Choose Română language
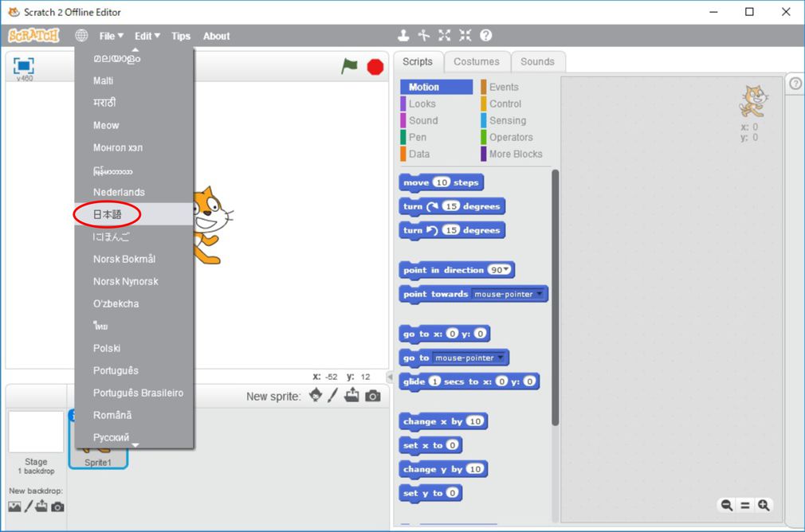Image resolution: width=805 pixels, height=532 pixels. coord(134,415)
